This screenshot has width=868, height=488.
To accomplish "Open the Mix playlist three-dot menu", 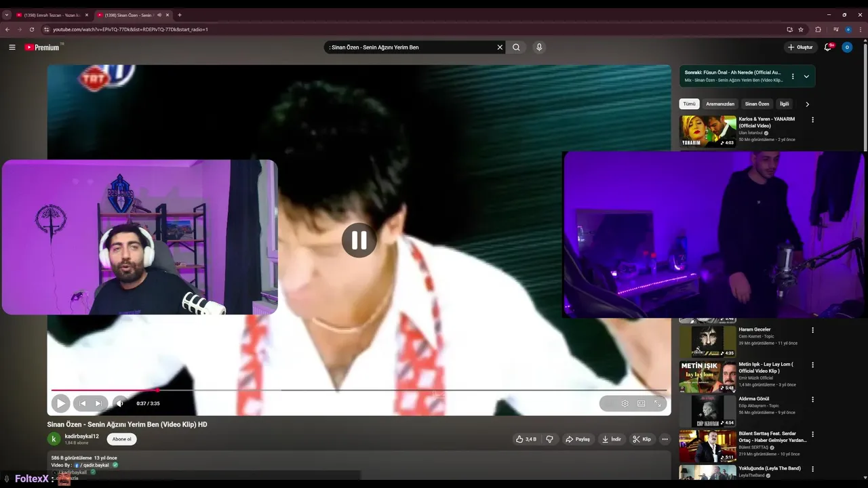I will coord(793,77).
